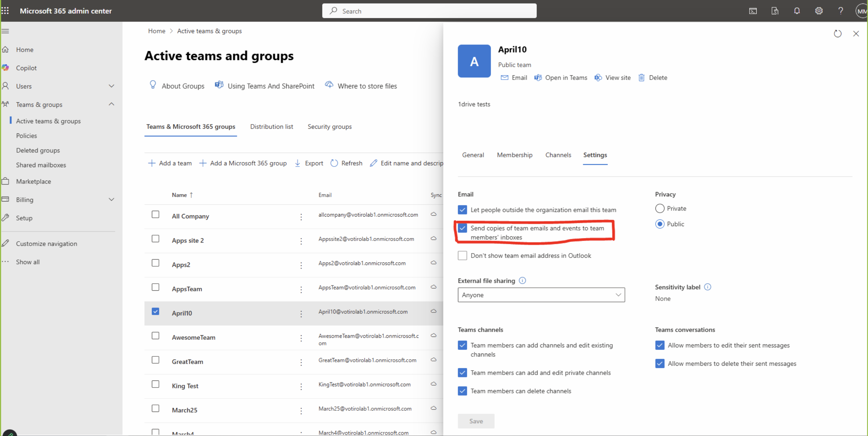
Task: Open Marketplace in left navigation
Action: click(33, 181)
